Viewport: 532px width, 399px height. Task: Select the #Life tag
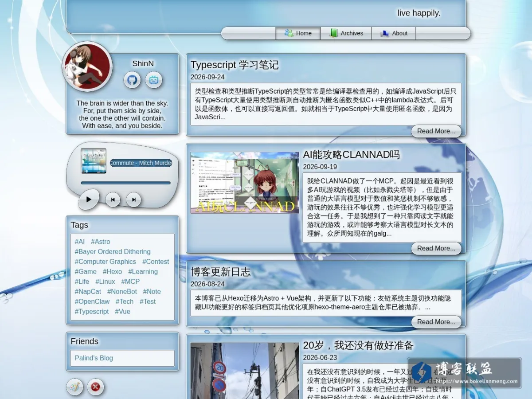point(82,282)
